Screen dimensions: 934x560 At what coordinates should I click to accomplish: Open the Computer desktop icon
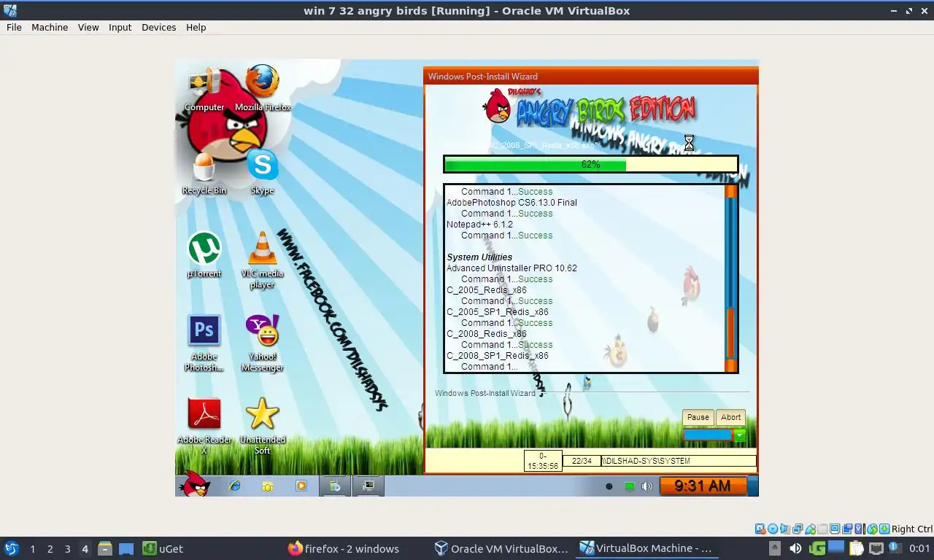point(204,90)
